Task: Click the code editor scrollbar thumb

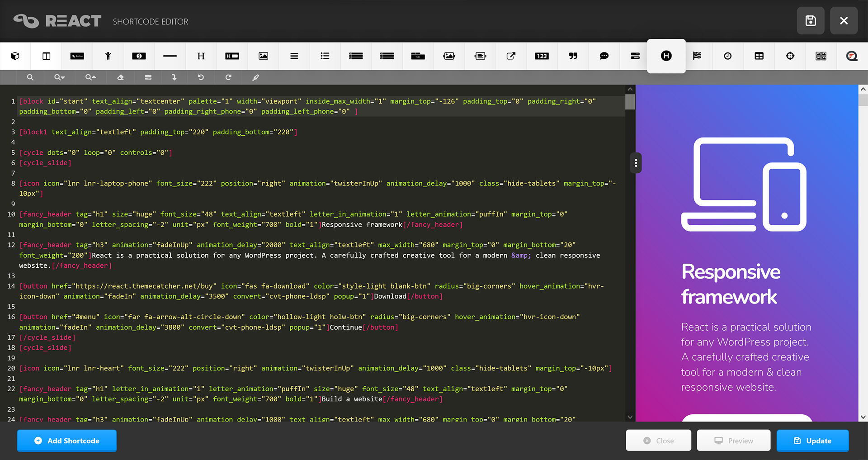Action: tap(630, 102)
